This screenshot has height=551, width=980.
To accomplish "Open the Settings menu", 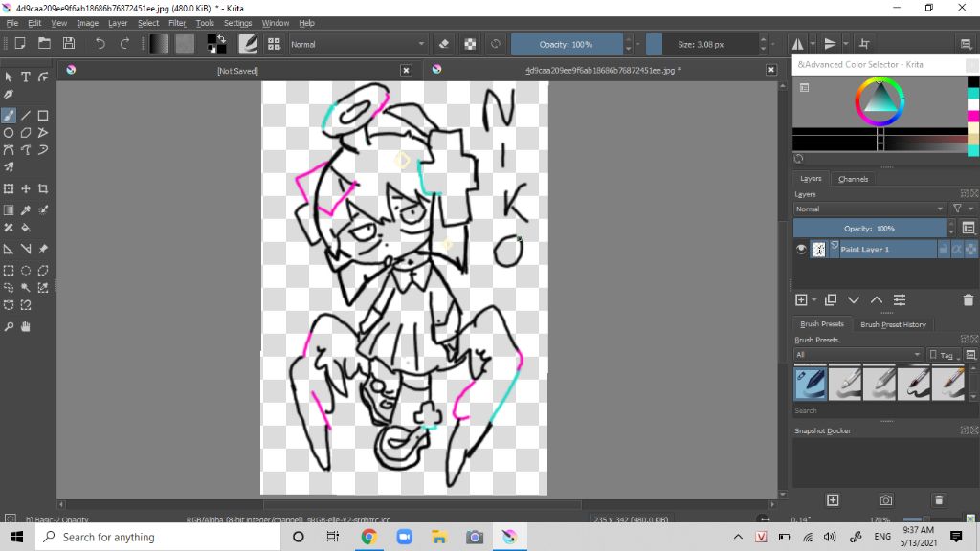I will (x=237, y=23).
